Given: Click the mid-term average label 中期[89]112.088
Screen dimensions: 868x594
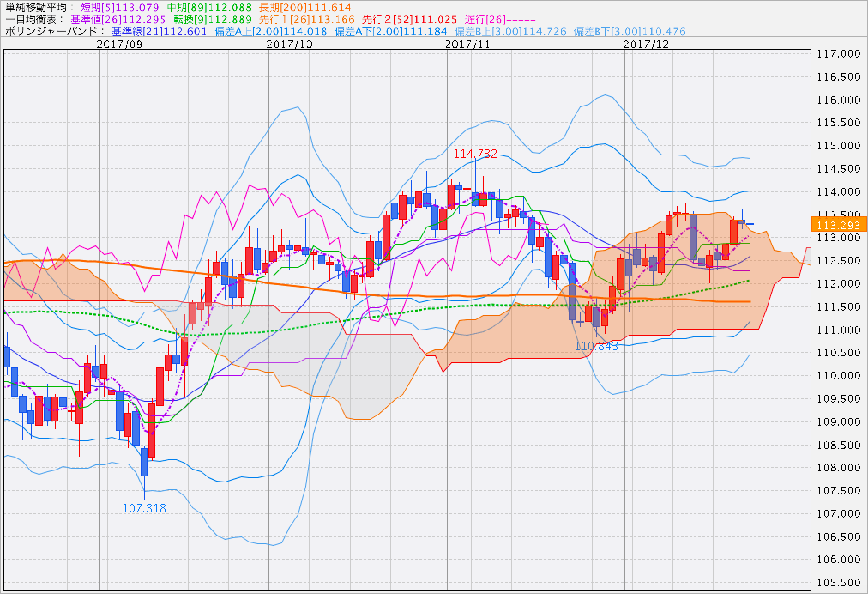Looking at the screenshot, I should pyautogui.click(x=209, y=8).
